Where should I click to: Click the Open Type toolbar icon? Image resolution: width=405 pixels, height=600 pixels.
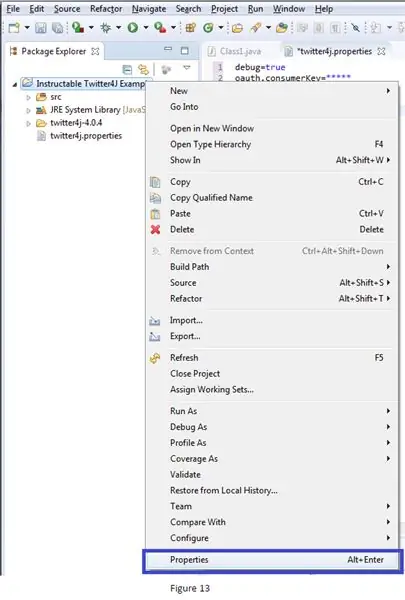237,28
